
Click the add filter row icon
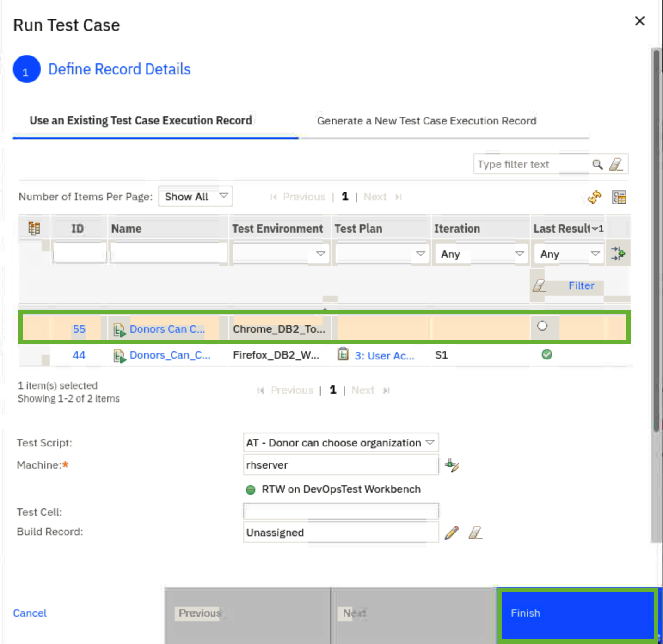[x=618, y=254]
